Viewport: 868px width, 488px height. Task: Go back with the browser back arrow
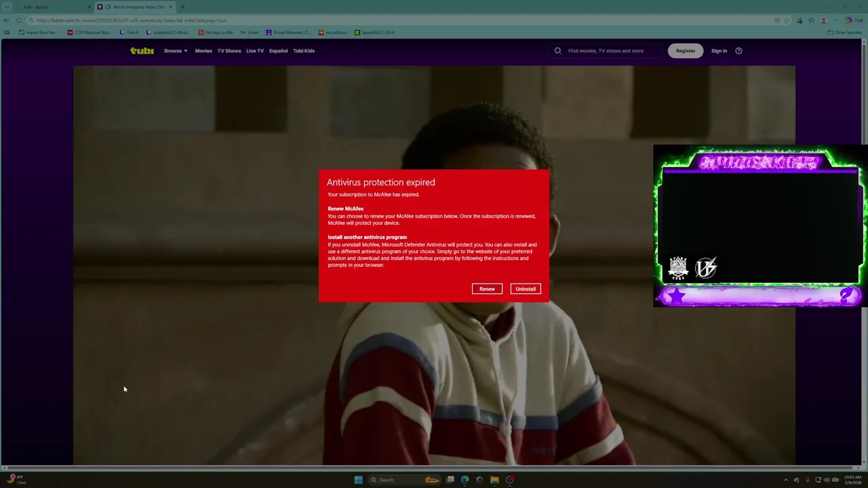click(7, 20)
